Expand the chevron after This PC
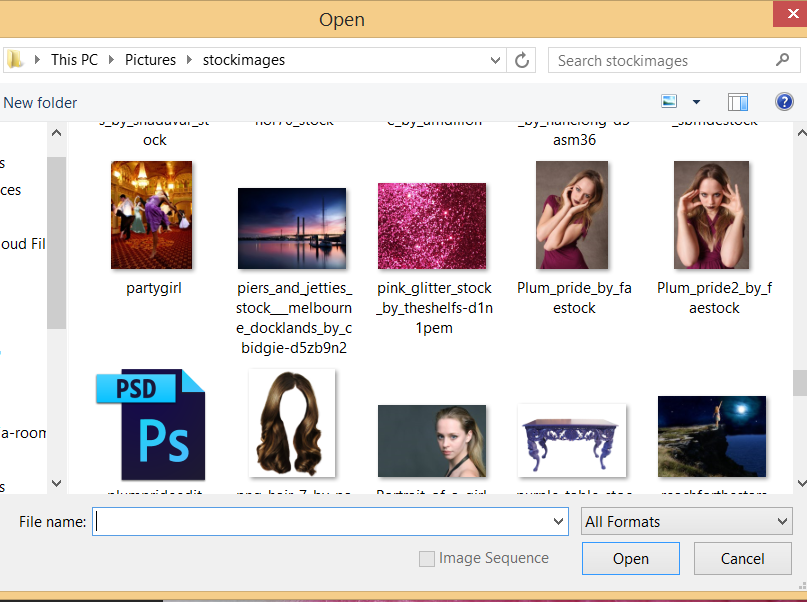The image size is (807, 602). click(111, 60)
